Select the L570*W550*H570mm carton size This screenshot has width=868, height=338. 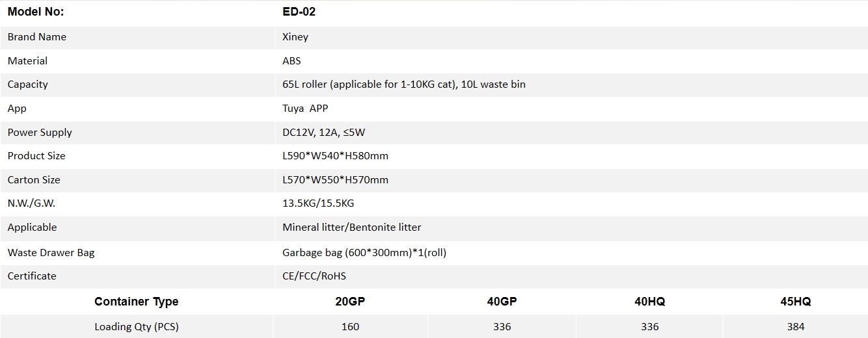tap(335, 180)
